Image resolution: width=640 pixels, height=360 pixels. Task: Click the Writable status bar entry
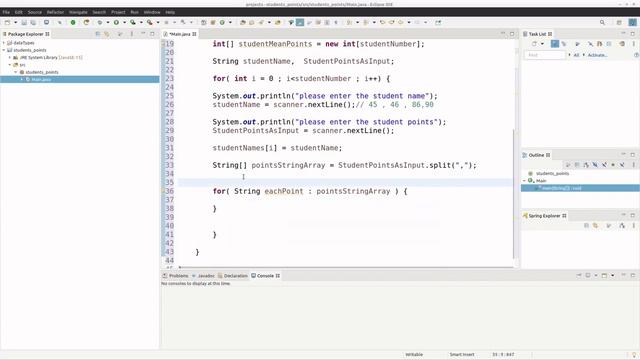(414, 355)
